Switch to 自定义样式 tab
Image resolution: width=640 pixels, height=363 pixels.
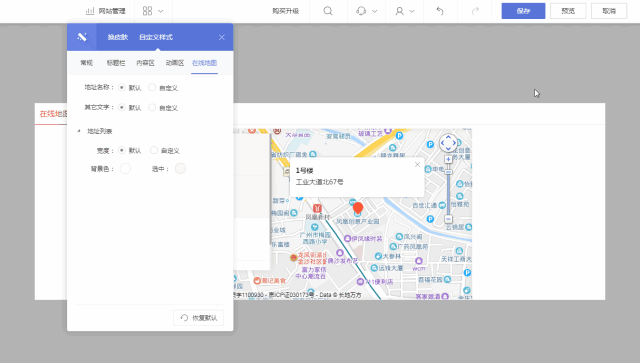[x=156, y=37]
